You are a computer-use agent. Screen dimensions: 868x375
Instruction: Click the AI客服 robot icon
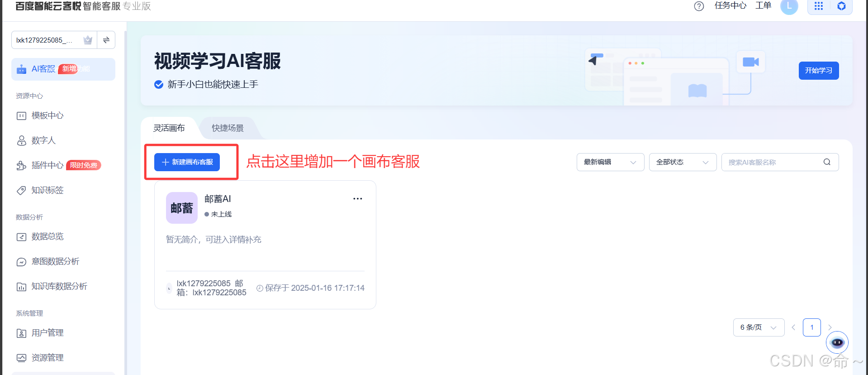(21, 69)
